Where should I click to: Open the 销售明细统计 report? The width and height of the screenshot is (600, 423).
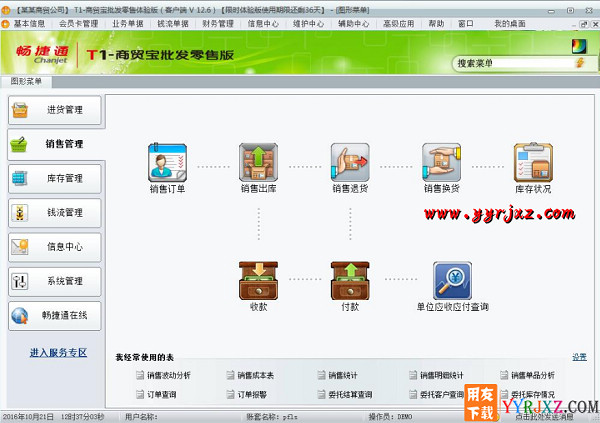(x=436, y=376)
